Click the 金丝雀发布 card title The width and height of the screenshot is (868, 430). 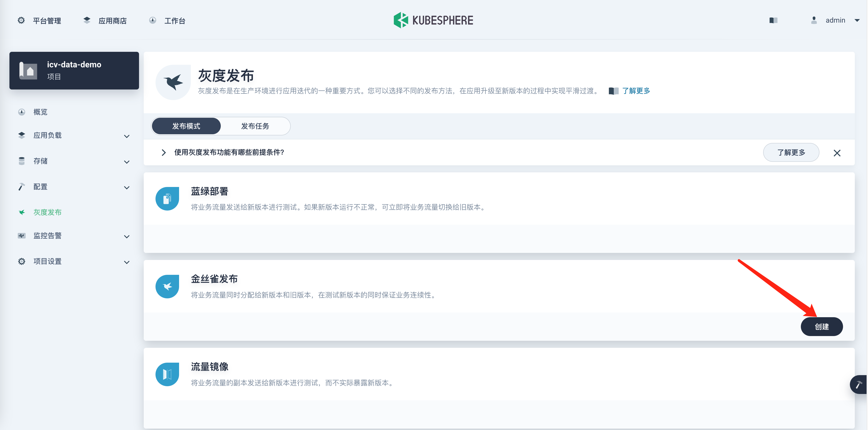coord(214,279)
